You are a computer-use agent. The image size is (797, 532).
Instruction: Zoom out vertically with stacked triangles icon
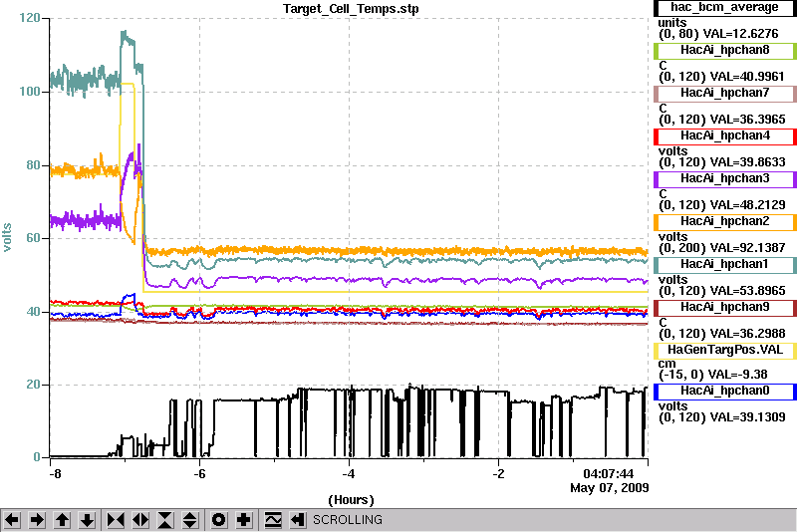[190, 520]
